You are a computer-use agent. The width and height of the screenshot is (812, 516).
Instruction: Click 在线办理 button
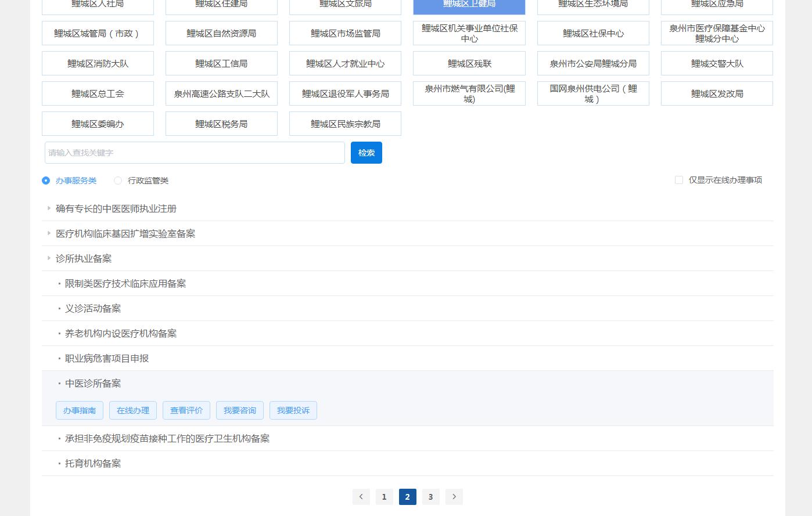tap(133, 410)
